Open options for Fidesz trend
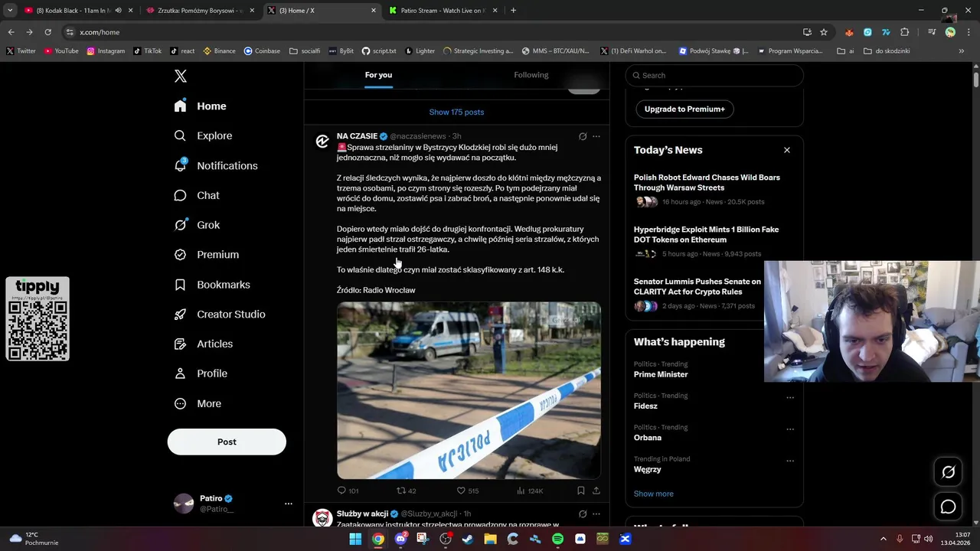The image size is (980, 551). [x=790, y=397]
